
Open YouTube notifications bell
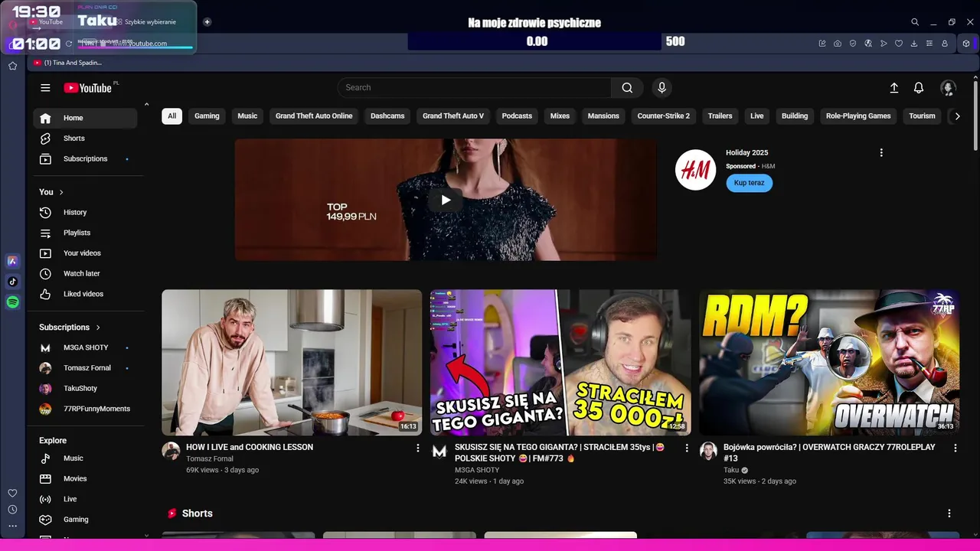click(919, 88)
